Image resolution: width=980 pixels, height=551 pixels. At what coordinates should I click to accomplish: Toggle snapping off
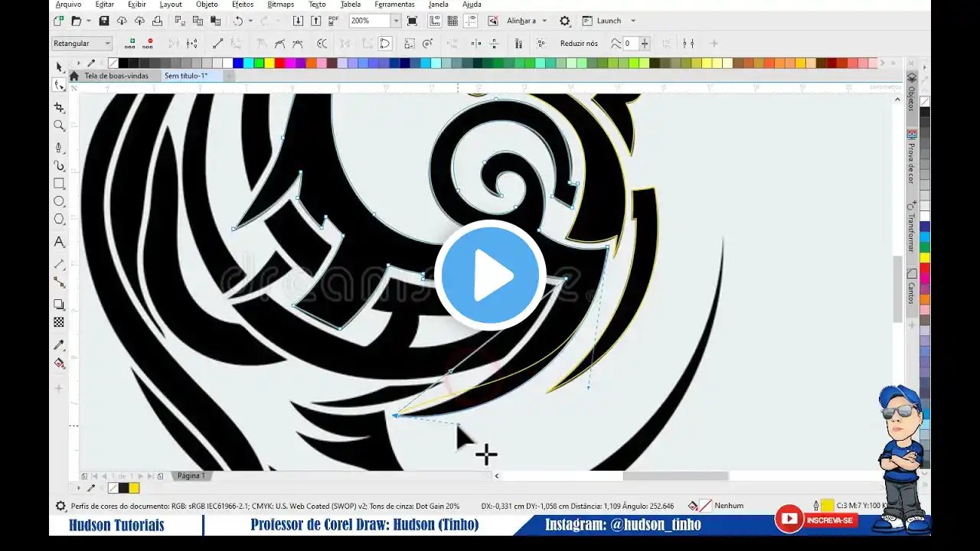492,21
